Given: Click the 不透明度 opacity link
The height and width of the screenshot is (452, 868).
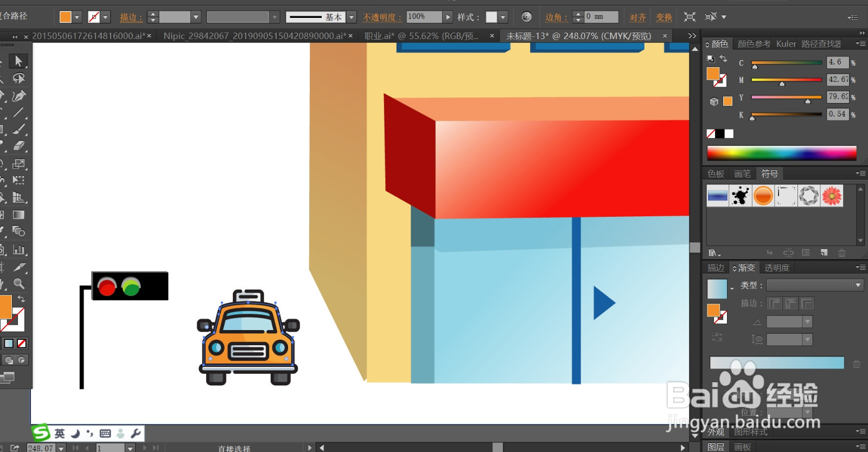Looking at the screenshot, I should tap(382, 17).
